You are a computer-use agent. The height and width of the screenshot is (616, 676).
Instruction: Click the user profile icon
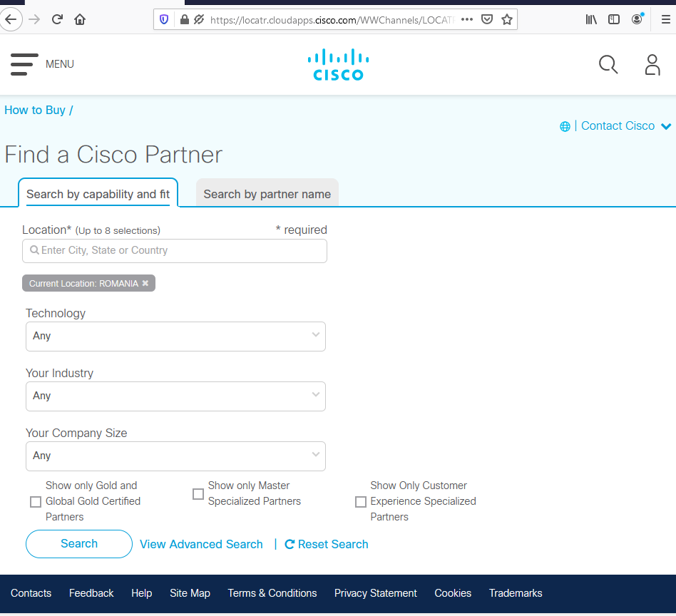tap(652, 65)
